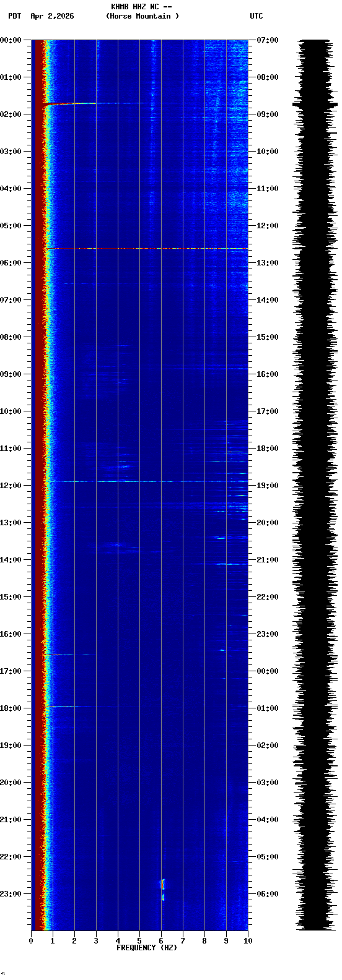The image size is (342, 980).
Task: Select the 23:00 label on PDT axis
Action: 11,894
